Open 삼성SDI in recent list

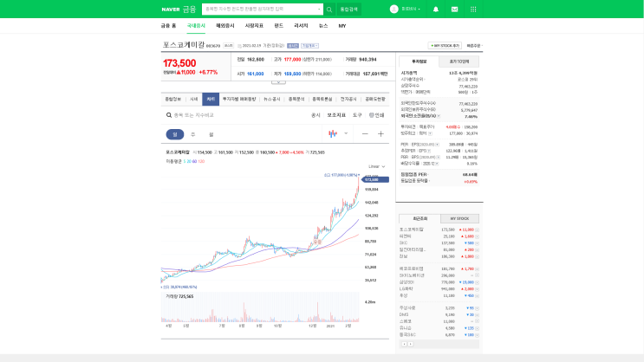(x=407, y=282)
